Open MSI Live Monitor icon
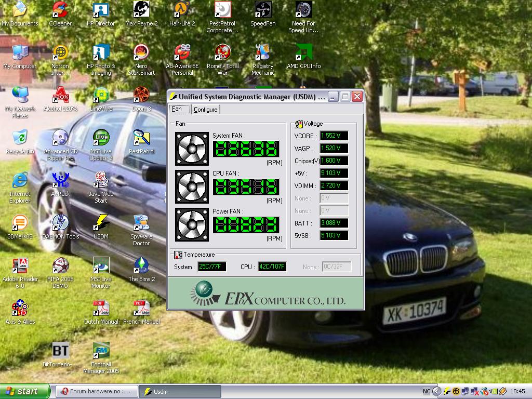The image size is (532, 399). 101,273
